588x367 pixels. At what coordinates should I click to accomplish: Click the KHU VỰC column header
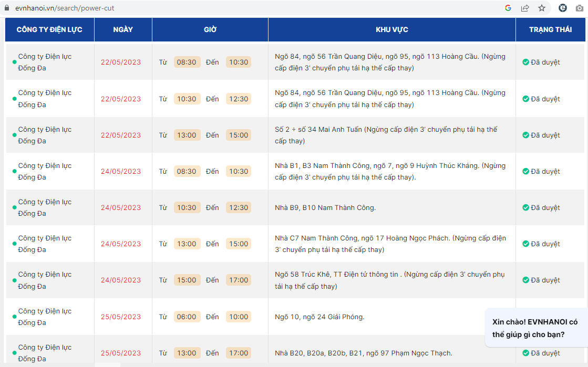click(x=391, y=29)
